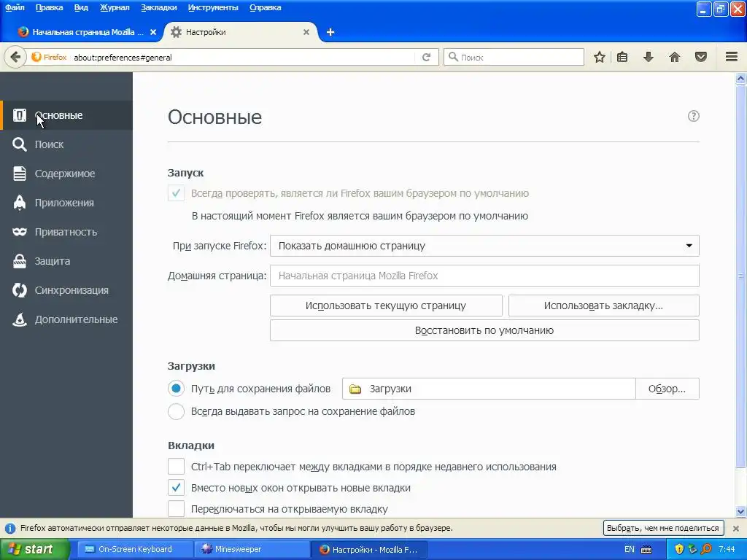Open the Правка menu

tap(49, 7)
